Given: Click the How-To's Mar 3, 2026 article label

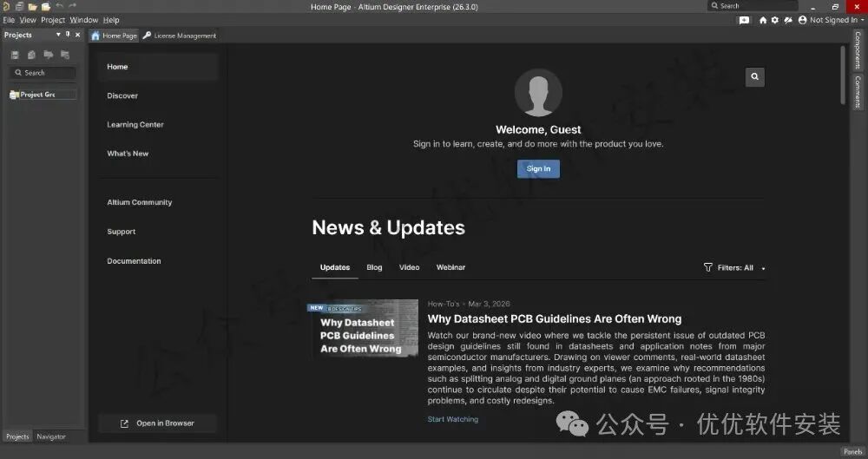Looking at the screenshot, I should point(469,304).
